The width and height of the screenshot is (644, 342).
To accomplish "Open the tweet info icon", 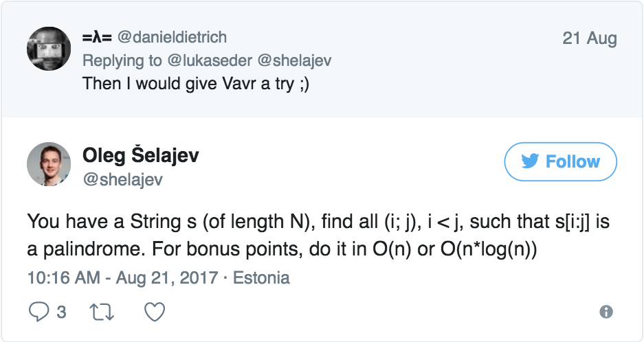I will pos(606,312).
